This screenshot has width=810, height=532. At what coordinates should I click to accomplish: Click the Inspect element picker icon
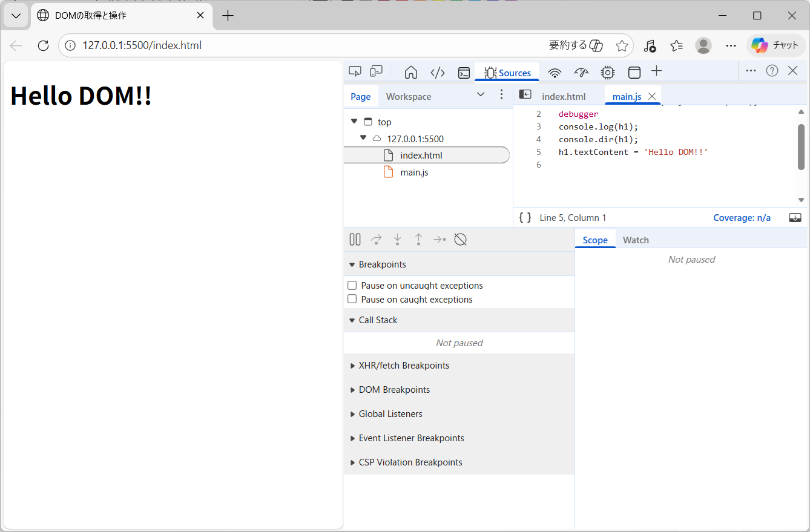[x=355, y=71]
